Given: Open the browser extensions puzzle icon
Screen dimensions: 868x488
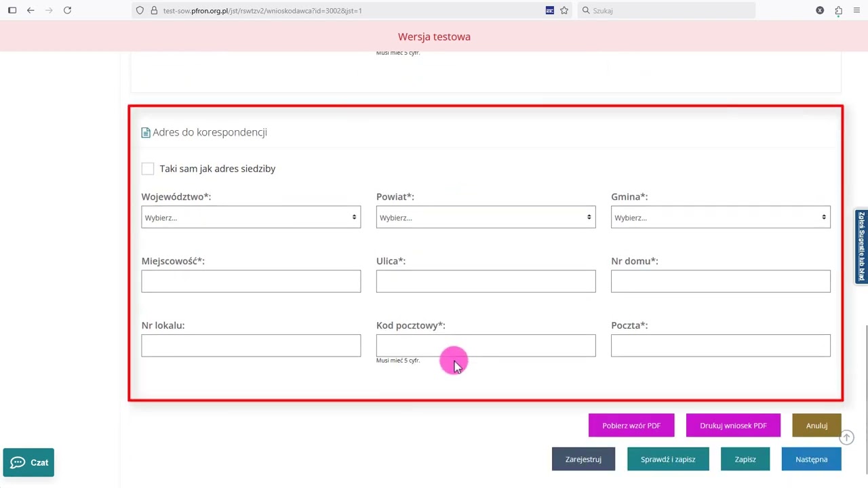Looking at the screenshot, I should click(x=839, y=11).
